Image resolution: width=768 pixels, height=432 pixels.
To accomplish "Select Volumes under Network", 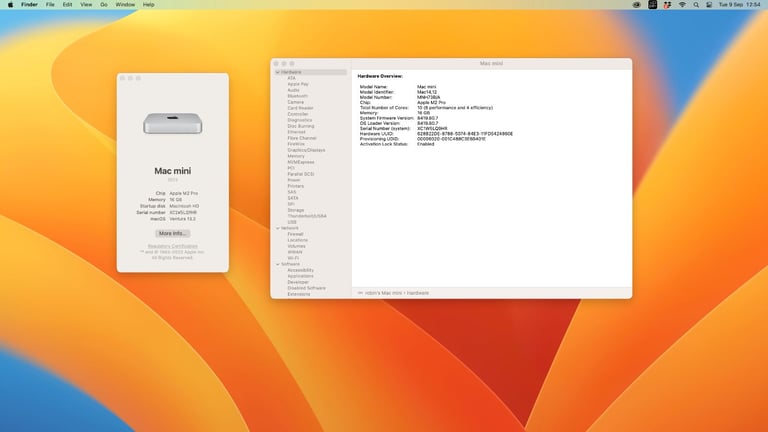I will pyautogui.click(x=296, y=246).
